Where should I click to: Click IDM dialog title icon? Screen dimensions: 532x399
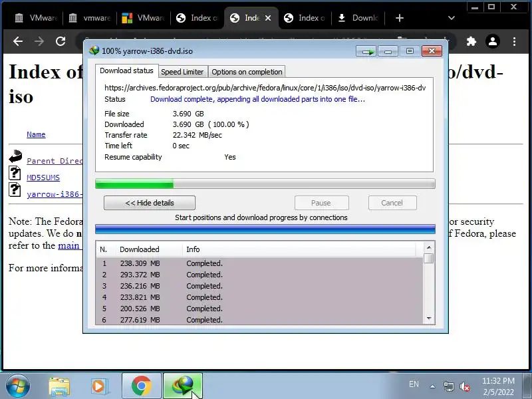point(94,51)
